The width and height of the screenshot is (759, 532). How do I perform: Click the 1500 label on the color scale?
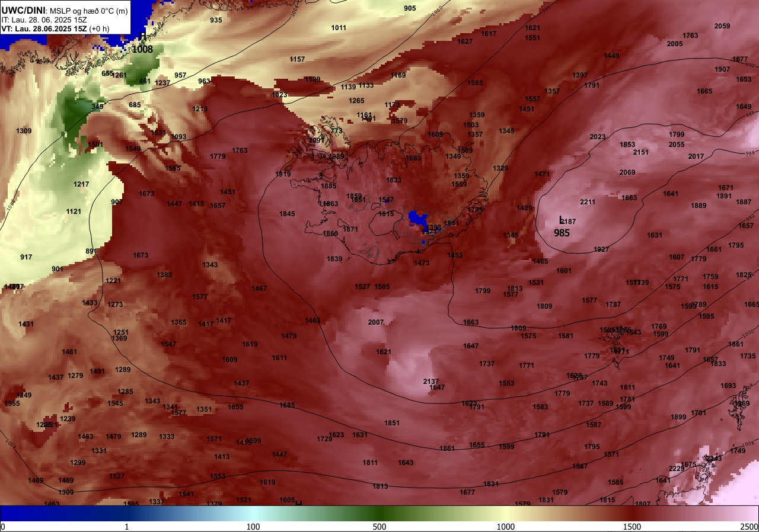[632, 527]
